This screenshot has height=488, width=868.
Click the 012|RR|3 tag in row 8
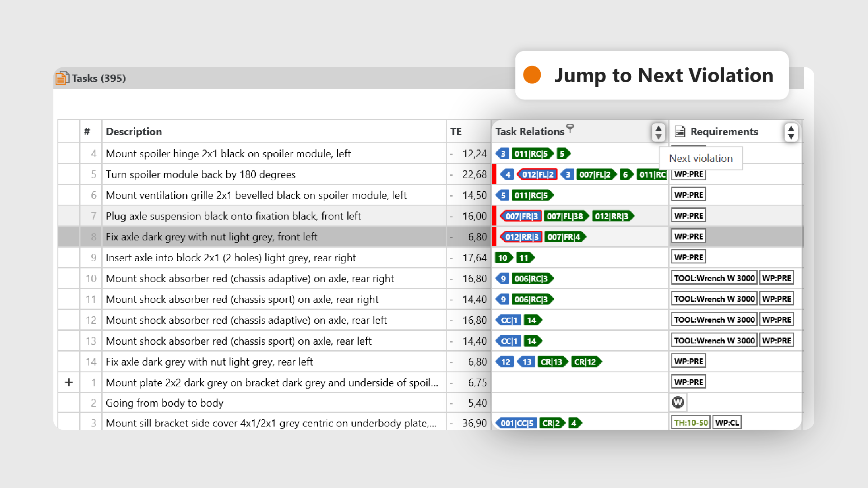click(521, 237)
